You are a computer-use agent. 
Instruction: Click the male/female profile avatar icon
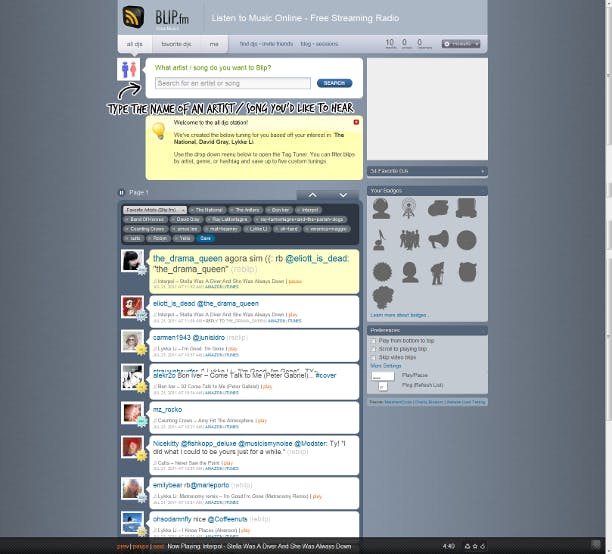click(x=128, y=69)
